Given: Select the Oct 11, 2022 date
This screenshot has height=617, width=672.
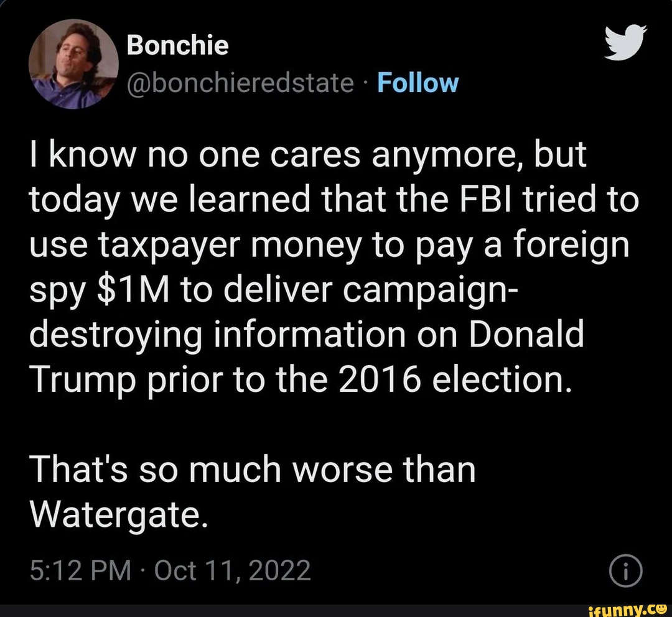Looking at the screenshot, I should 232,571.
